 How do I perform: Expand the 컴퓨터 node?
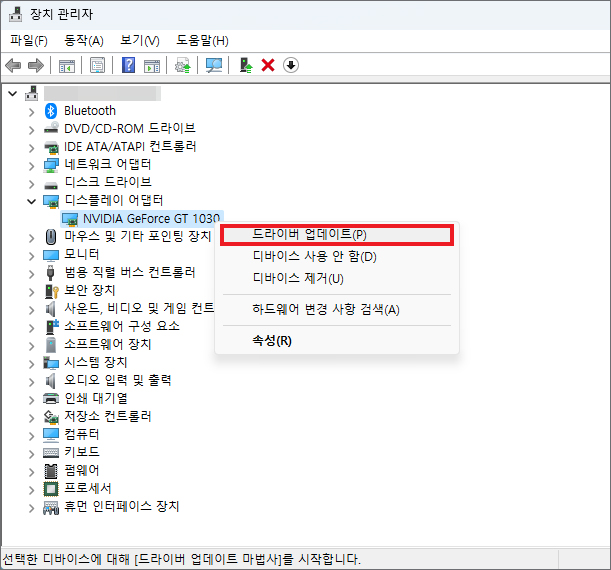point(32,436)
